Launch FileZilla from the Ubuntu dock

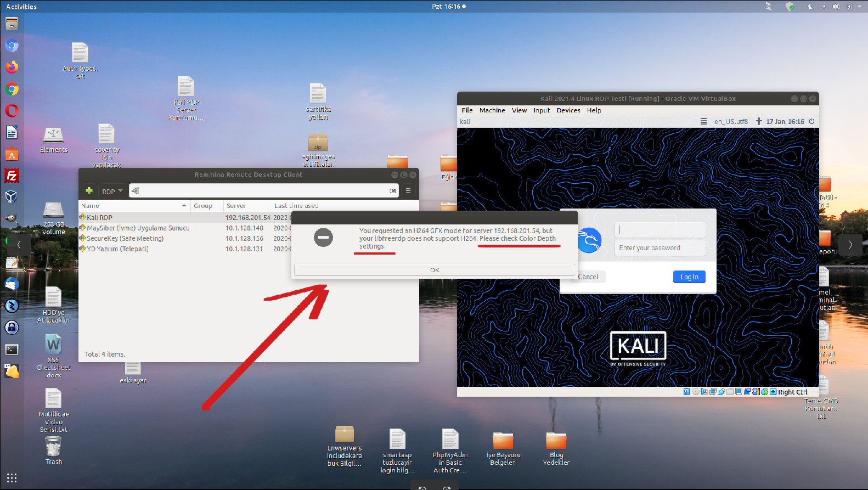(12, 176)
